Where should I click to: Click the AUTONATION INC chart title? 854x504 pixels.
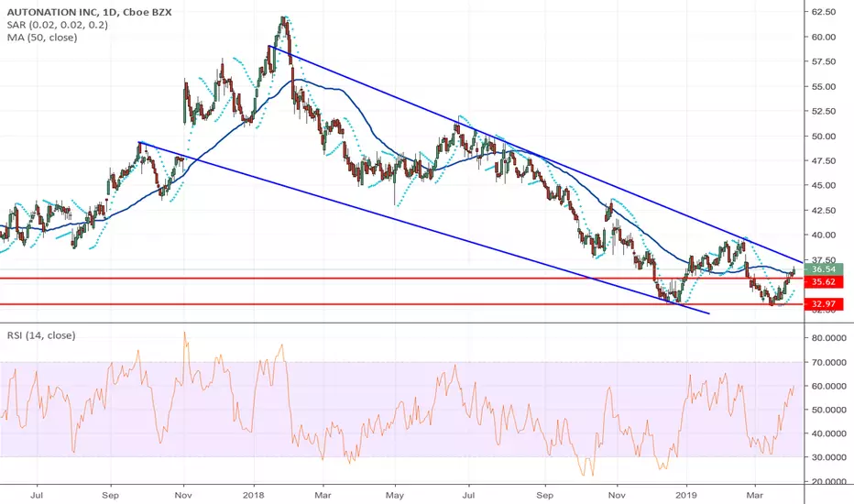click(x=89, y=12)
